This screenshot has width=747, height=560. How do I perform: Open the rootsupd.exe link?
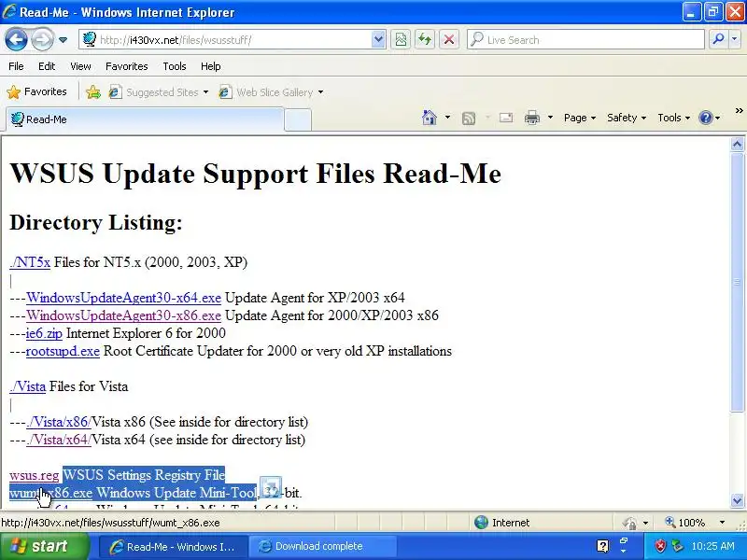(63, 352)
